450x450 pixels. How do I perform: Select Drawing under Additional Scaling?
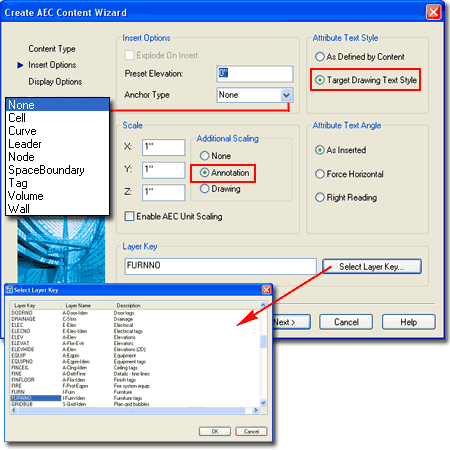[x=204, y=189]
